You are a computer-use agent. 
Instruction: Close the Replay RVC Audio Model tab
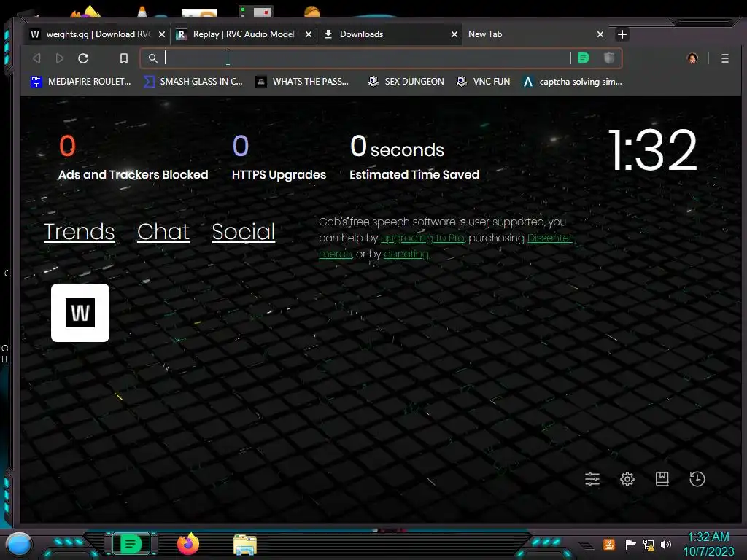[x=309, y=34]
